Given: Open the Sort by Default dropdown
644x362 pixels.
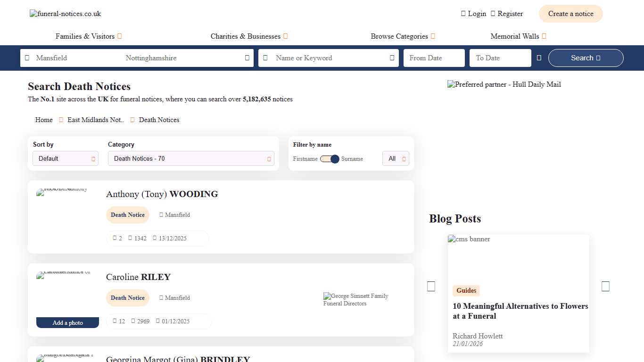Looking at the screenshot, I should (66, 159).
